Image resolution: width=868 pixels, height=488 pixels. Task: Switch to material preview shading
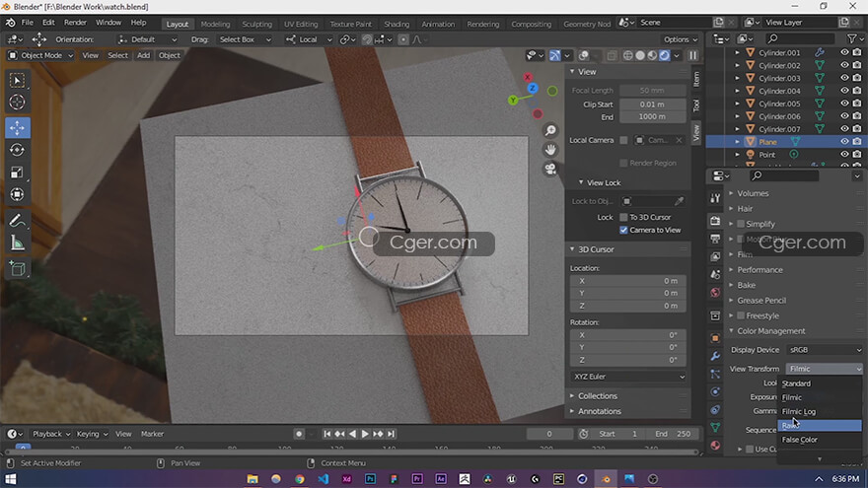pyautogui.click(x=652, y=55)
